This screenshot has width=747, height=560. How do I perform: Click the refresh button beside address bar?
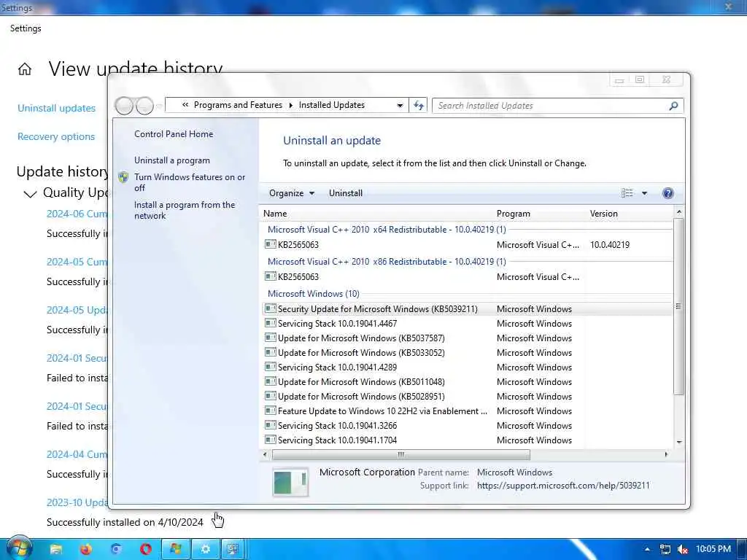tap(418, 105)
